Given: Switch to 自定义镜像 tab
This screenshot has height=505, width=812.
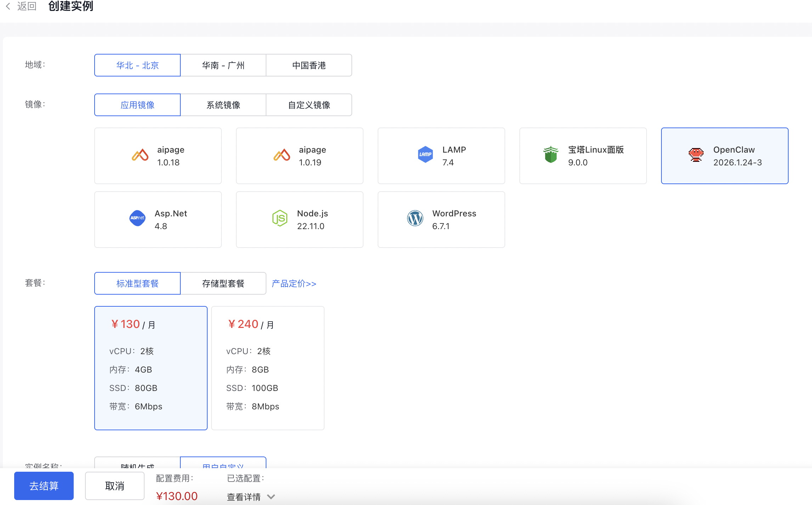Looking at the screenshot, I should pos(309,105).
